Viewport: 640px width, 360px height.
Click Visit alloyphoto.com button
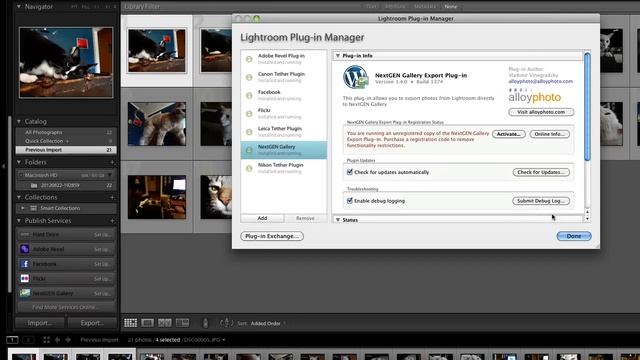click(541, 112)
